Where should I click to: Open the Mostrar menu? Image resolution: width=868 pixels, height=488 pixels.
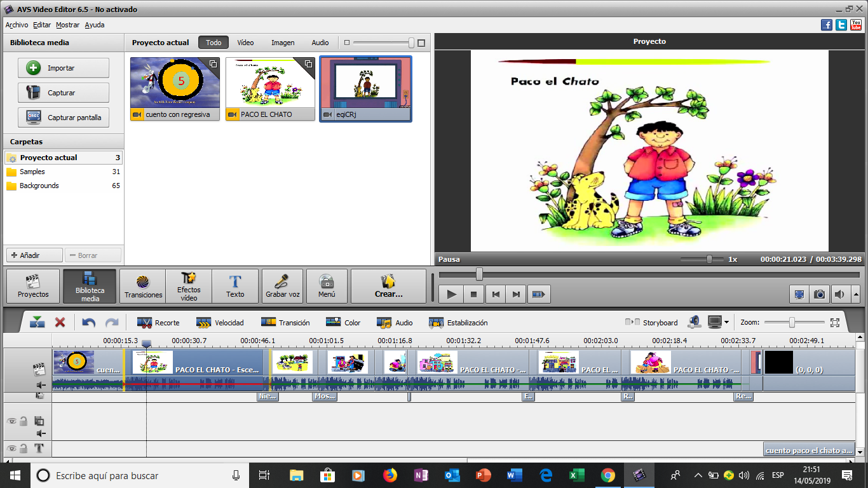67,25
